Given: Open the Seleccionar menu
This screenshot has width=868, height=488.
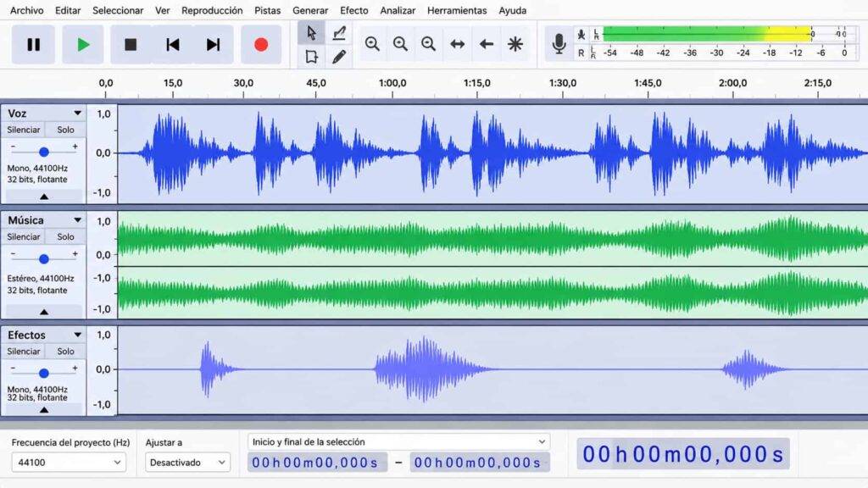Looking at the screenshot, I should 118,10.
